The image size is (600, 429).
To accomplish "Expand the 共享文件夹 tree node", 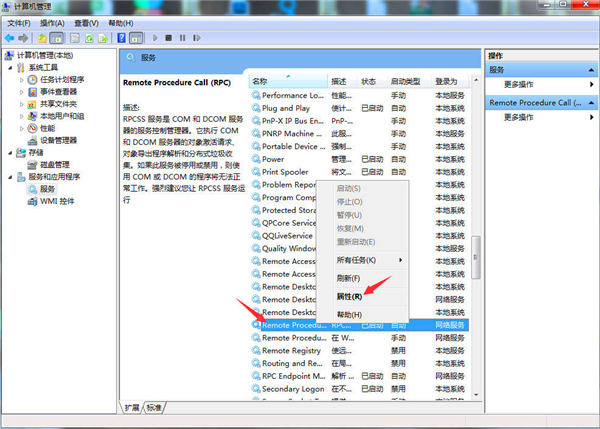I will tap(21, 104).
